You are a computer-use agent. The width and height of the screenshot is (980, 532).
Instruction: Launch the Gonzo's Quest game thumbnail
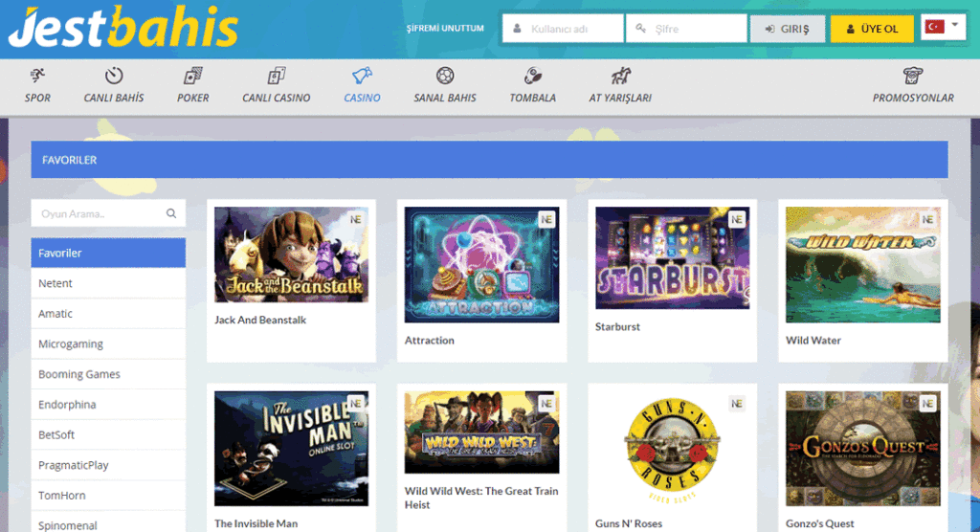click(x=862, y=449)
